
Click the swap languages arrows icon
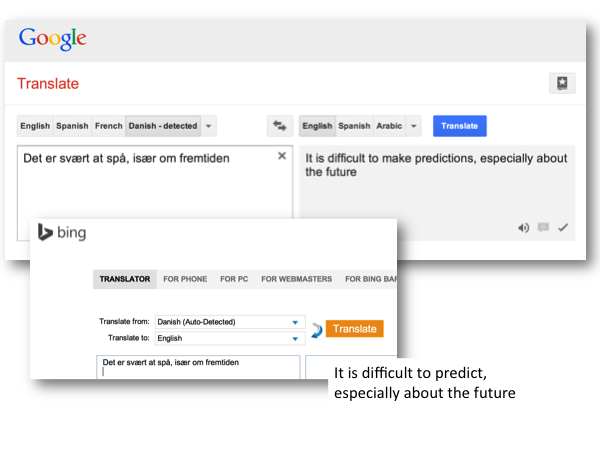click(278, 126)
